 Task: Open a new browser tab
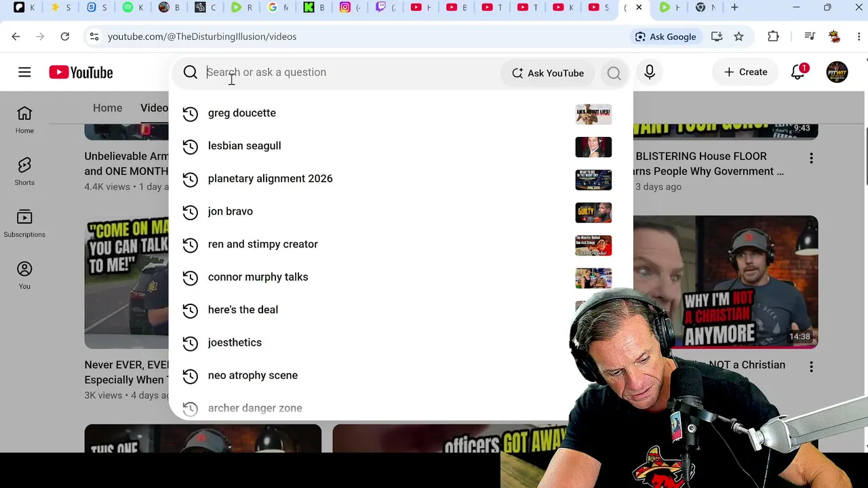pyautogui.click(x=734, y=7)
